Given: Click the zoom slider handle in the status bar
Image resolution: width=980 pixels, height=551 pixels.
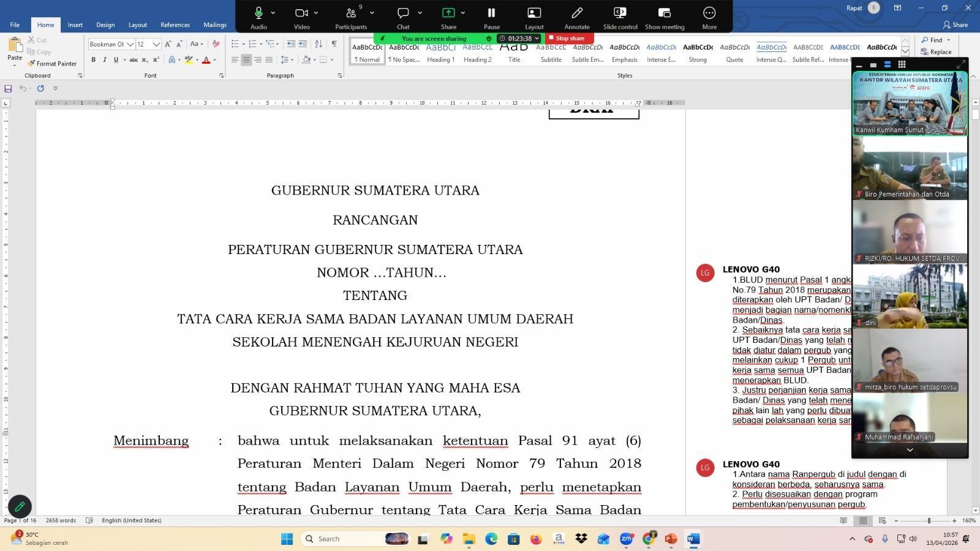Looking at the screenshot, I should [929, 520].
